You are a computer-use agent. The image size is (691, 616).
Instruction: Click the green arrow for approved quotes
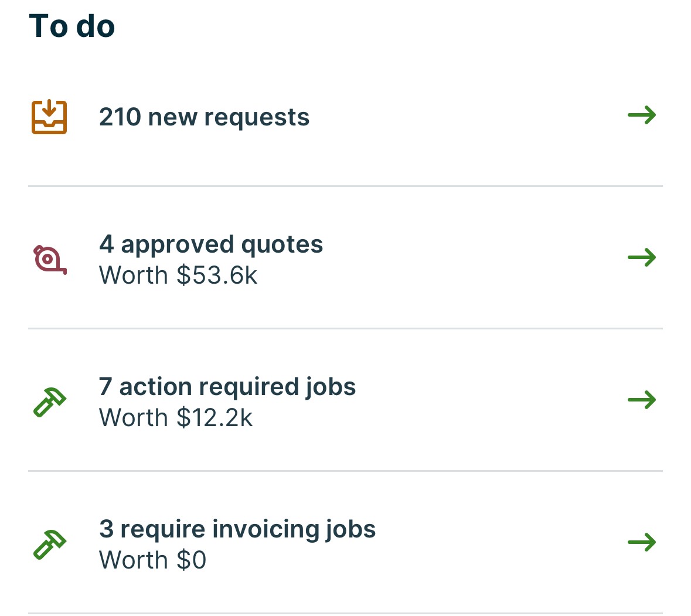coord(642,257)
